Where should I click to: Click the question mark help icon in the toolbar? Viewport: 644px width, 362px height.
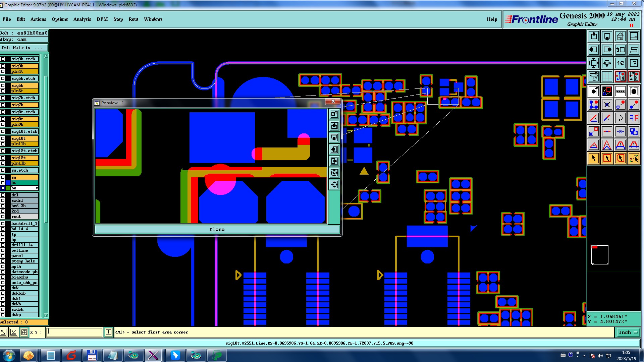634,63
